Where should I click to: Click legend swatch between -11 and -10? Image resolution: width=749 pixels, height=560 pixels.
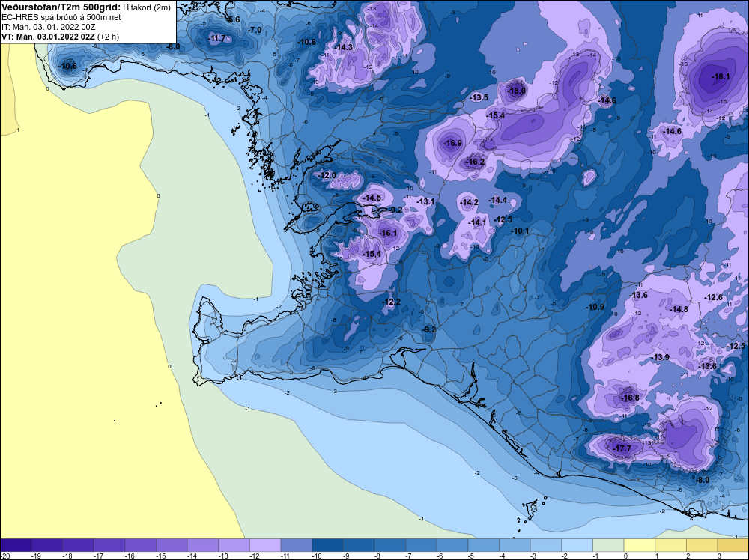pos(296,545)
